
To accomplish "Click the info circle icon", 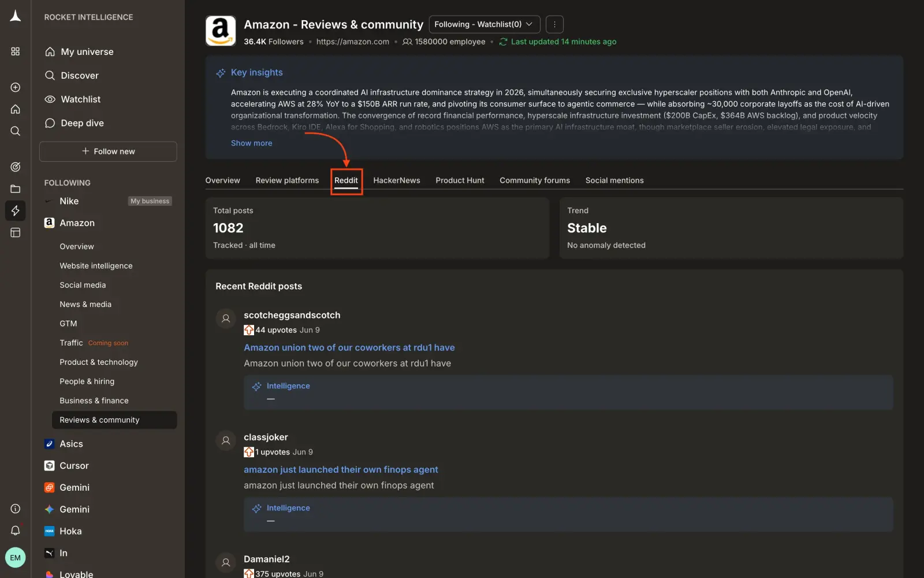I will click(x=16, y=509).
